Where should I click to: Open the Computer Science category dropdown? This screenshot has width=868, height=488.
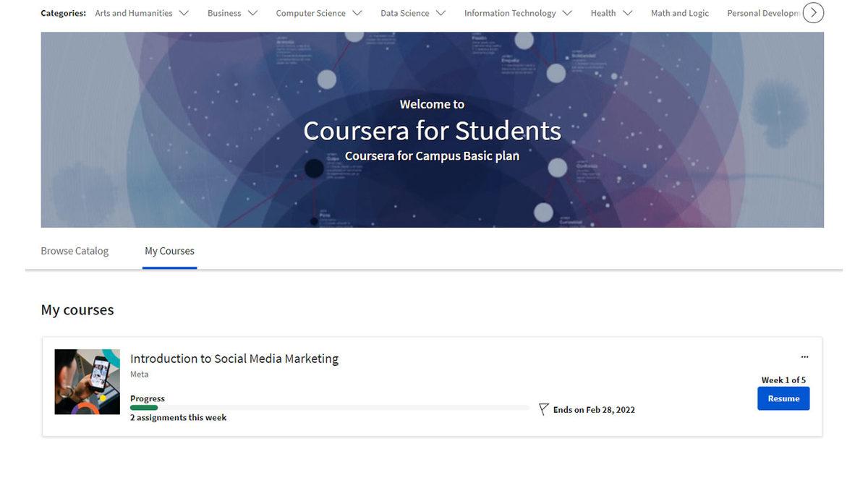(319, 13)
